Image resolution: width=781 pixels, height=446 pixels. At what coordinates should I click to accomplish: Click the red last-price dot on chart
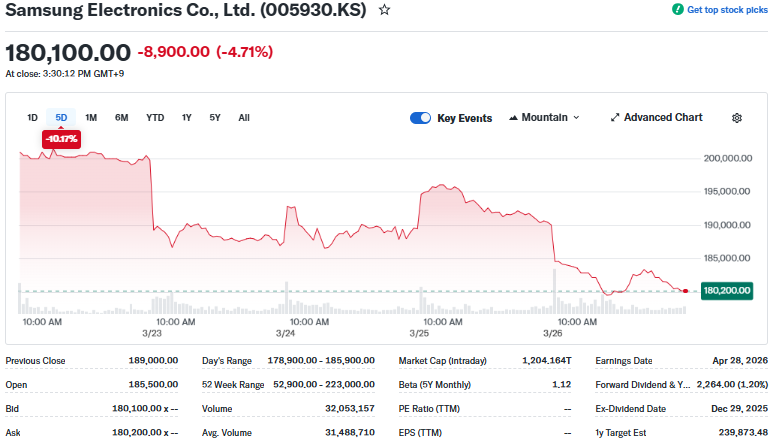pyautogui.click(x=686, y=291)
